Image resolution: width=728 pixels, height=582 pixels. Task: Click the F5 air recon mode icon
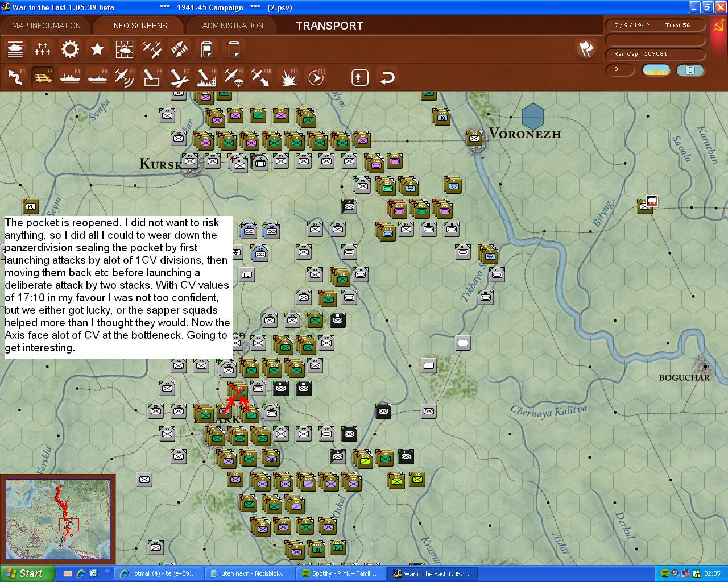click(124, 77)
